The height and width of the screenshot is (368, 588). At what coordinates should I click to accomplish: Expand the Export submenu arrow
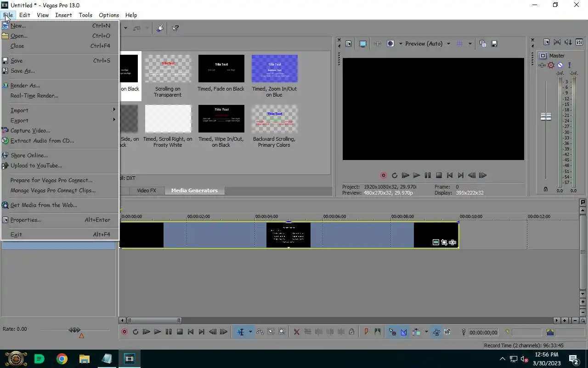click(114, 120)
